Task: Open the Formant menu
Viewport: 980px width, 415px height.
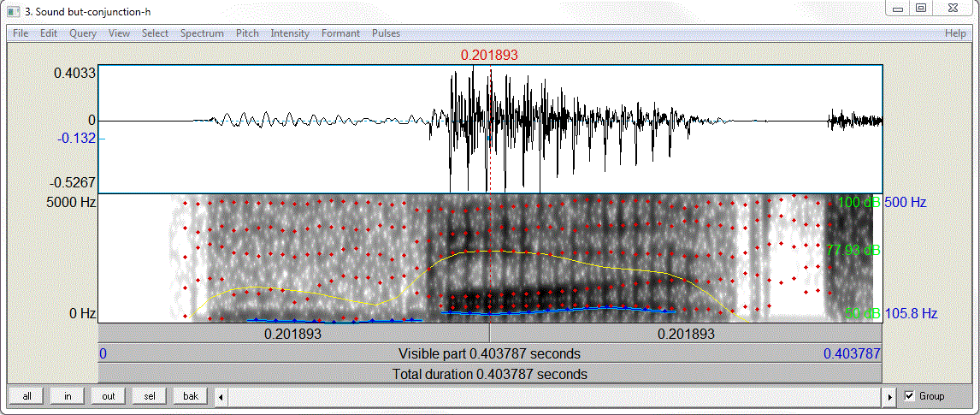Action: coord(340,33)
